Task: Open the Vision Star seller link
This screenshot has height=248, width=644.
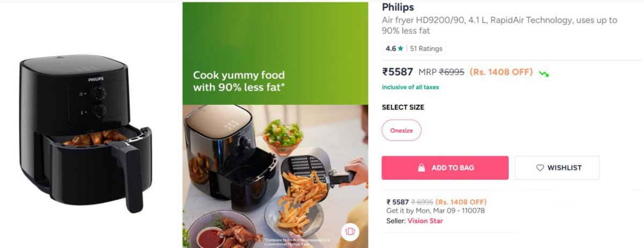Action: point(425,221)
